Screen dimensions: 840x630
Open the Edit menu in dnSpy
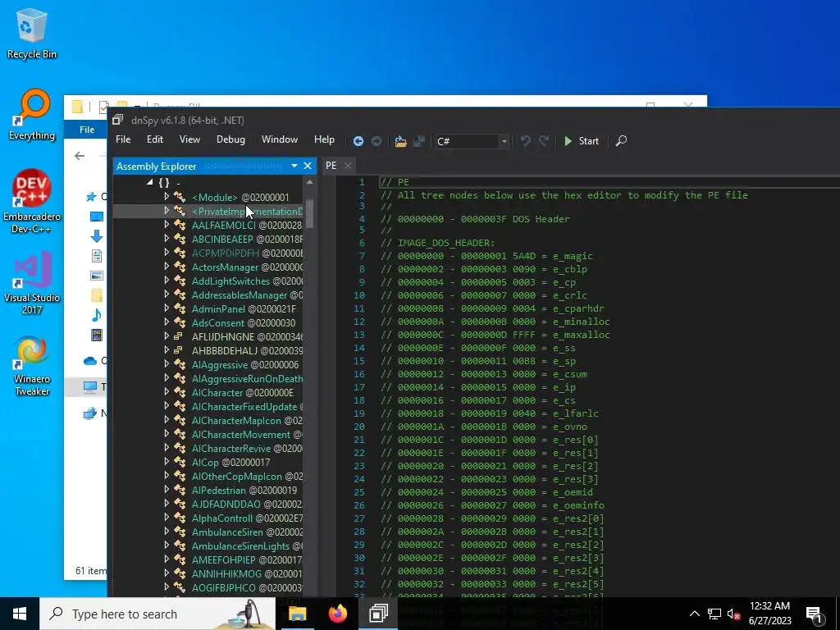(x=155, y=139)
